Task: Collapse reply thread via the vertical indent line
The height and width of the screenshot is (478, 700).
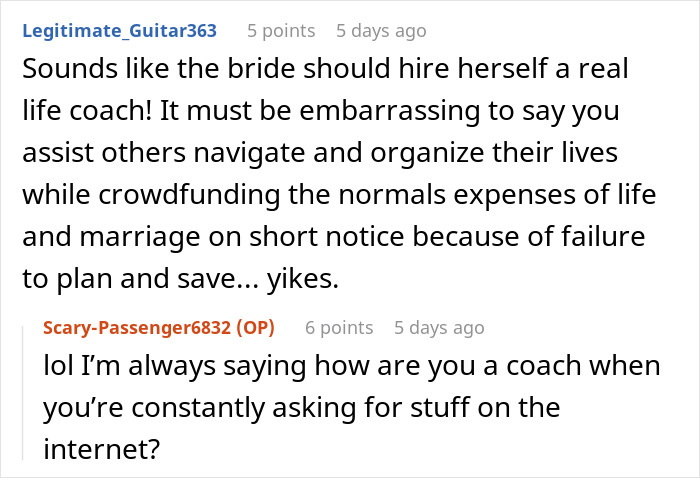Action: coord(24,390)
